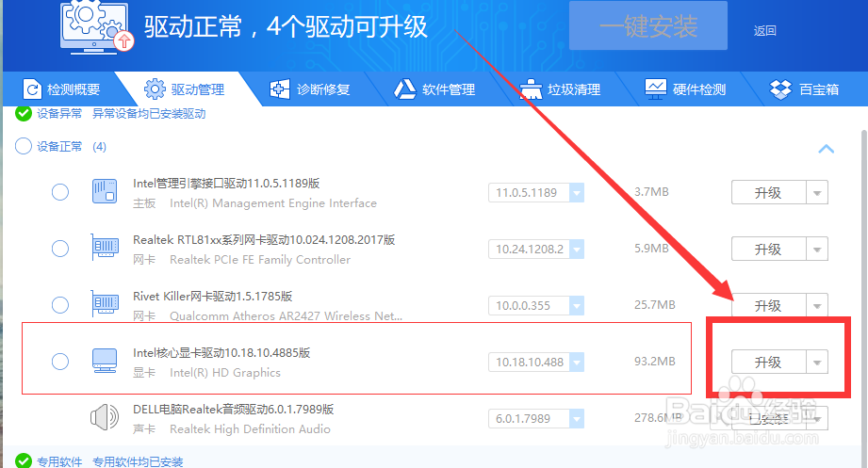The image size is (868, 468).
Task: Click the computer gear logo icon
Action: click(96, 26)
